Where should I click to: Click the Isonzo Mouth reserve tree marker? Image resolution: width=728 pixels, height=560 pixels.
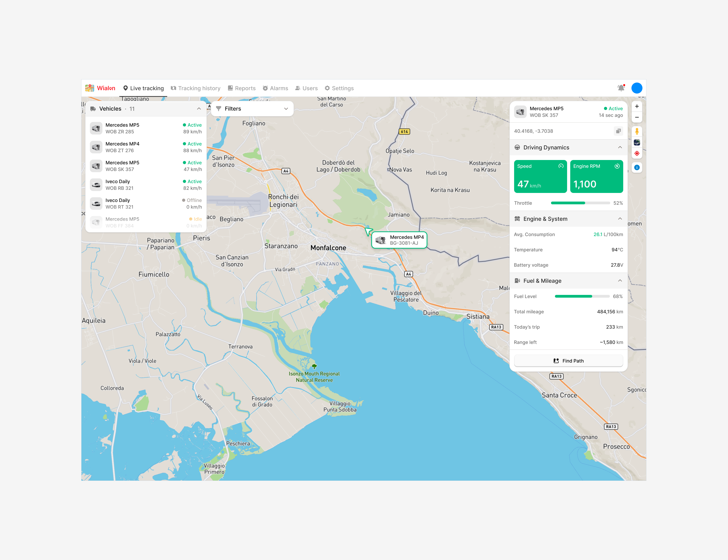314,366
